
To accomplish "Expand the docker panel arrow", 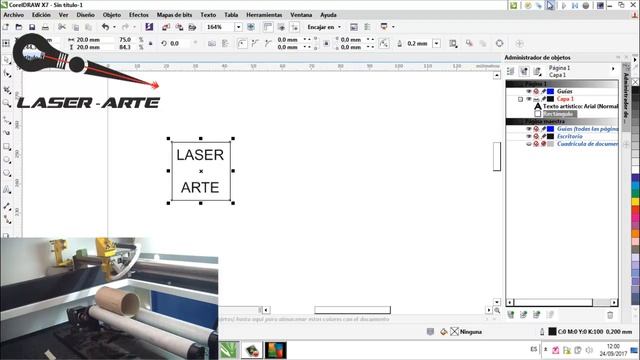I will point(635,60).
